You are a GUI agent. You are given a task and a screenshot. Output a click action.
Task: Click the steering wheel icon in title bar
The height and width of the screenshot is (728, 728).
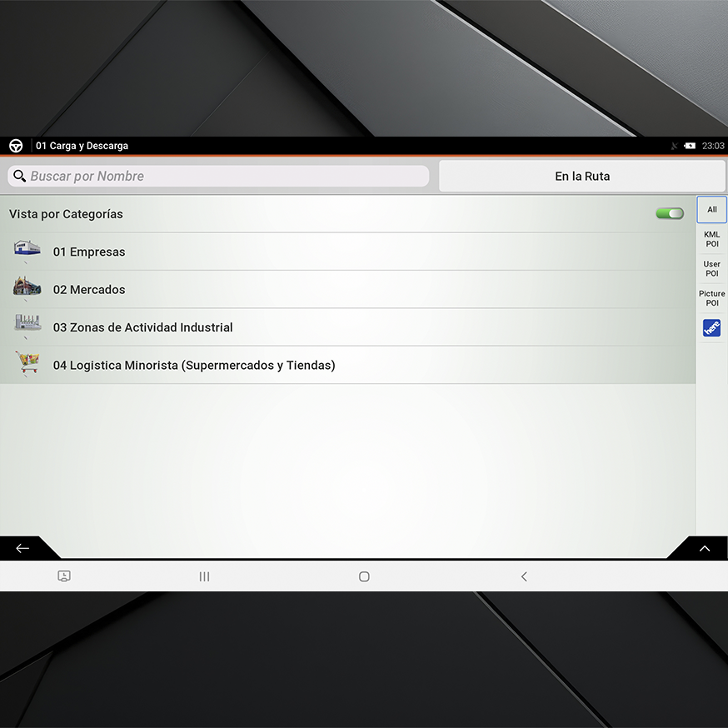(16, 146)
